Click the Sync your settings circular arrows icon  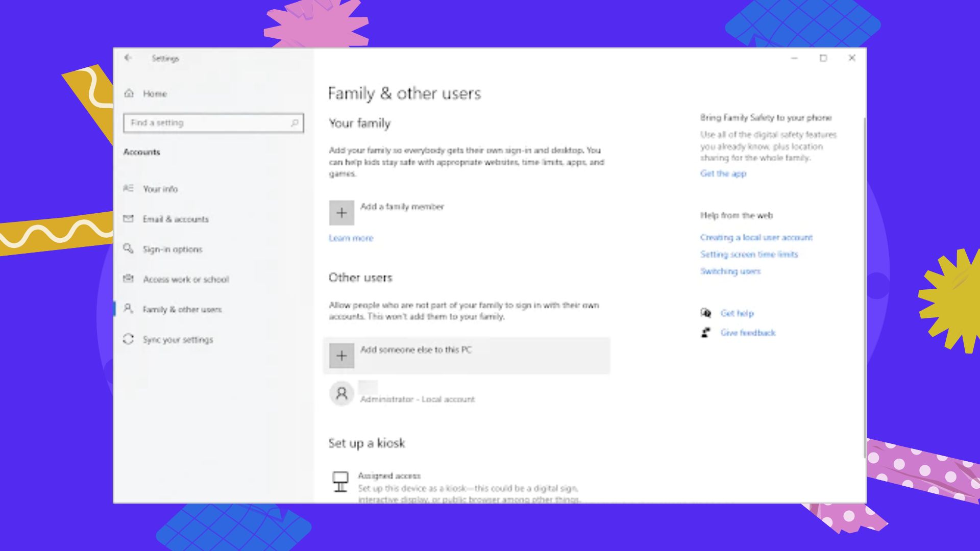pyautogui.click(x=128, y=339)
